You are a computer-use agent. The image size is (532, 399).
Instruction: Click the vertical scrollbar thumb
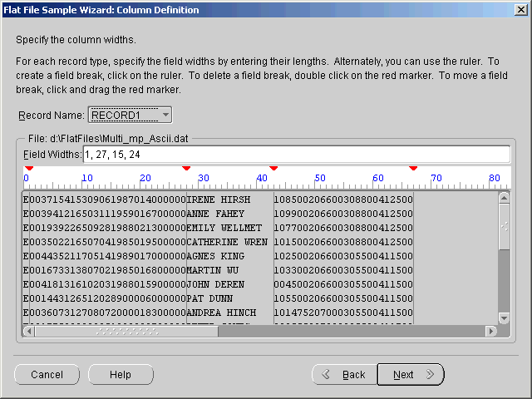pyautogui.click(x=505, y=227)
